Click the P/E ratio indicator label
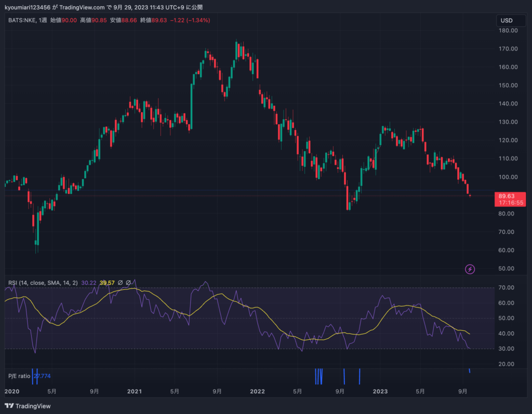 (x=19, y=376)
